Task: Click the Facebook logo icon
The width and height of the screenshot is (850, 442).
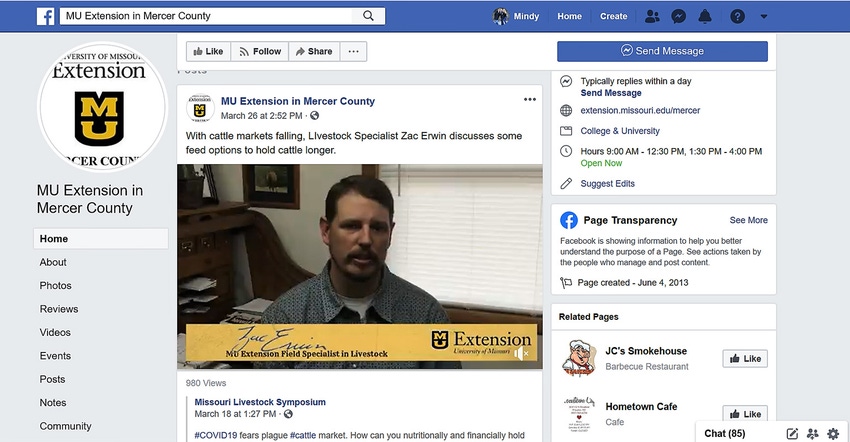Action: click(x=46, y=16)
